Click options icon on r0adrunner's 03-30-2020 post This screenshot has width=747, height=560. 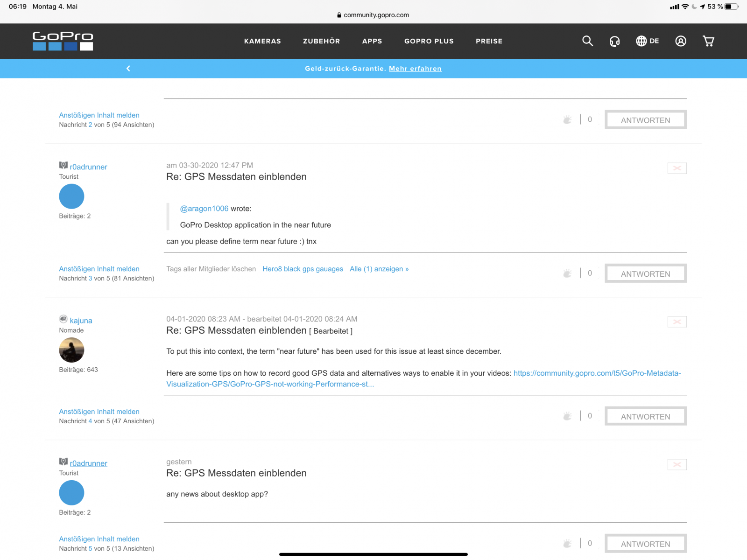tap(677, 168)
